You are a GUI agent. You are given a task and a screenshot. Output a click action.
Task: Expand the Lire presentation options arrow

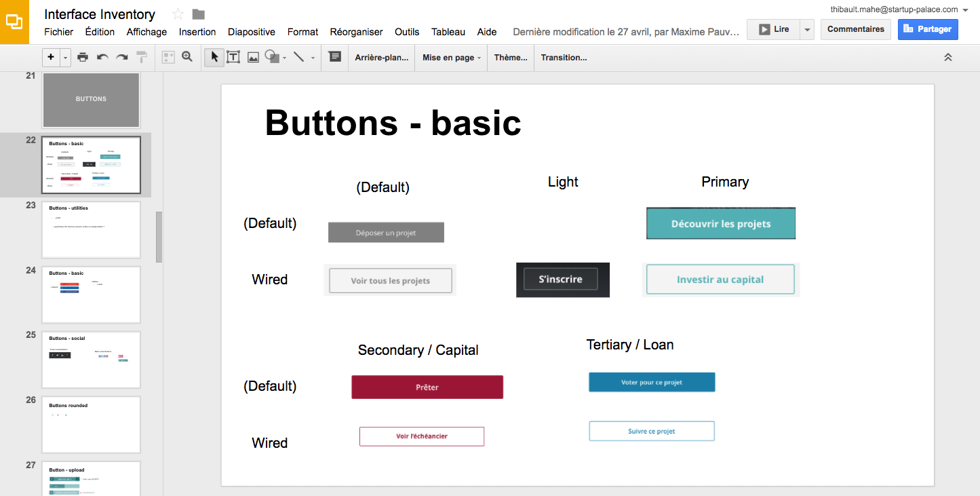806,29
